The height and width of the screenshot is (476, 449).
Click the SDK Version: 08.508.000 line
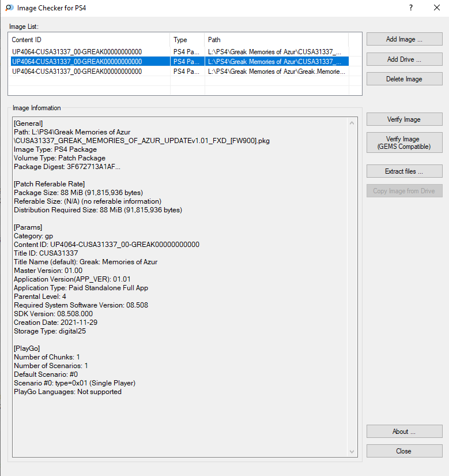point(54,314)
